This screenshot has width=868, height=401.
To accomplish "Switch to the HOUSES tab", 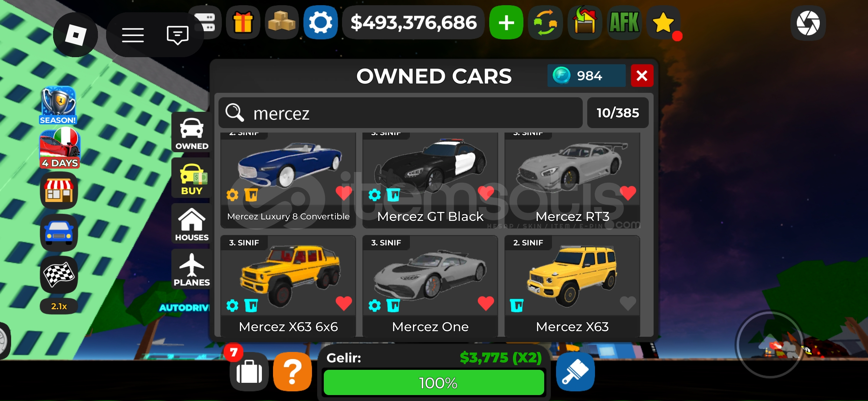I will point(191,224).
